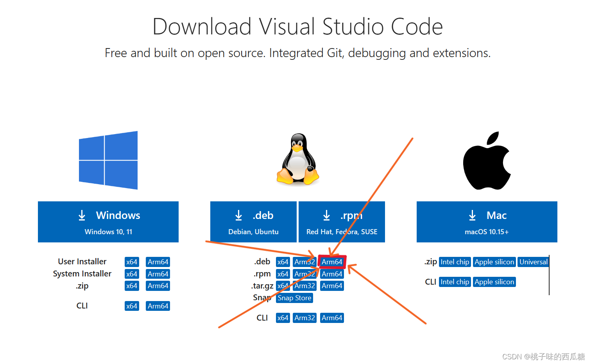Click the download arrow on the .deb button
Screen dimensions: 591x364
(x=239, y=215)
